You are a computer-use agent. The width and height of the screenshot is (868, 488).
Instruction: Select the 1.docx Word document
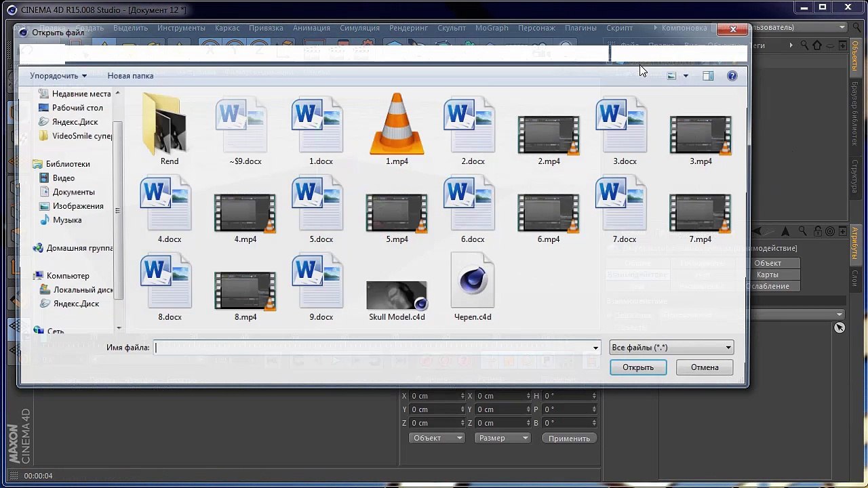tap(318, 125)
